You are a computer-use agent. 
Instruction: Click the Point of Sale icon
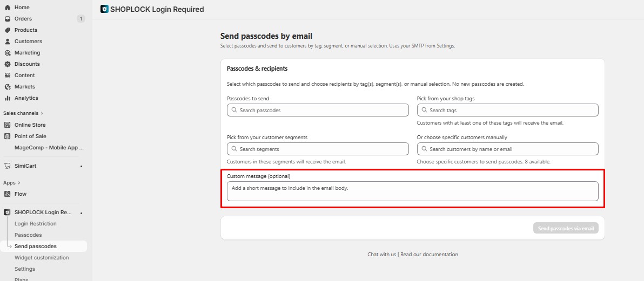point(8,136)
